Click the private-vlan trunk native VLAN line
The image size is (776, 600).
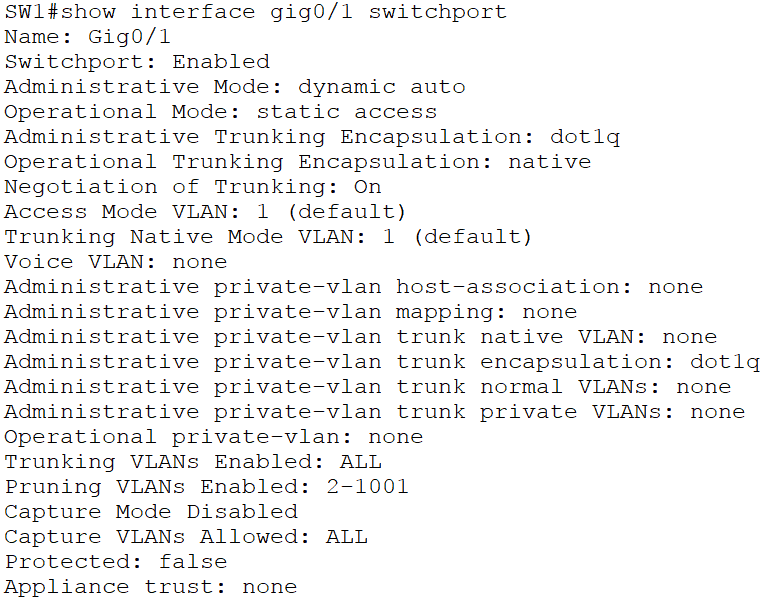360,337
